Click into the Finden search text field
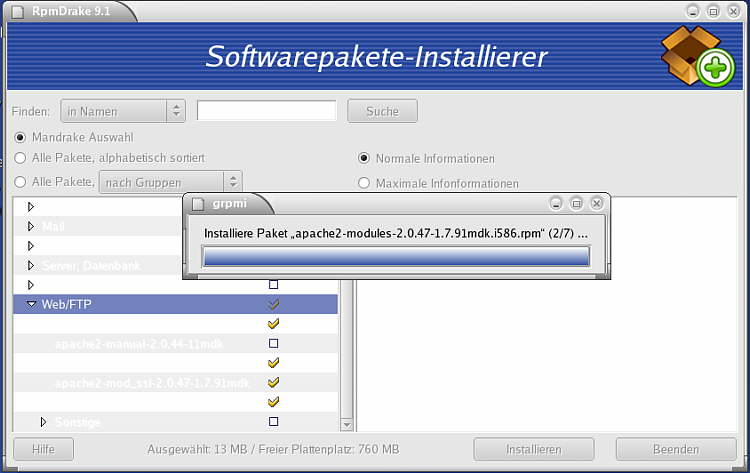This screenshot has height=473, width=750. tap(266, 111)
